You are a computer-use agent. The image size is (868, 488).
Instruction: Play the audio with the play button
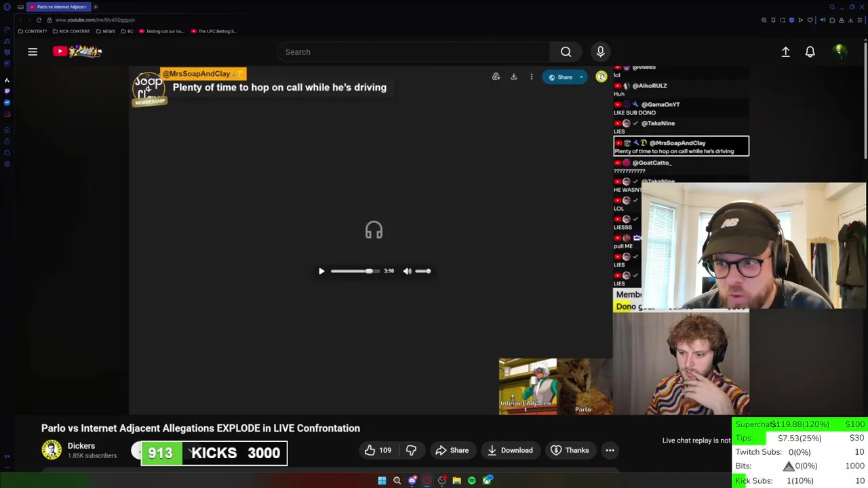pos(321,271)
